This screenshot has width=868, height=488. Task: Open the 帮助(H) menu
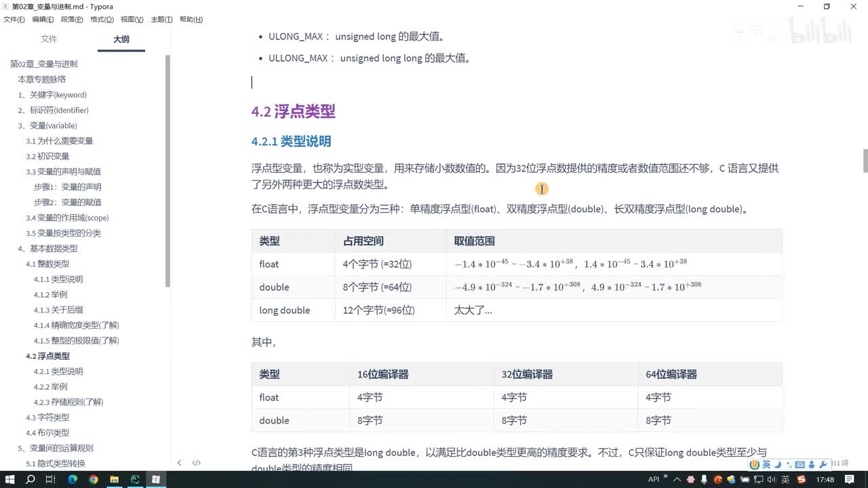[191, 20]
